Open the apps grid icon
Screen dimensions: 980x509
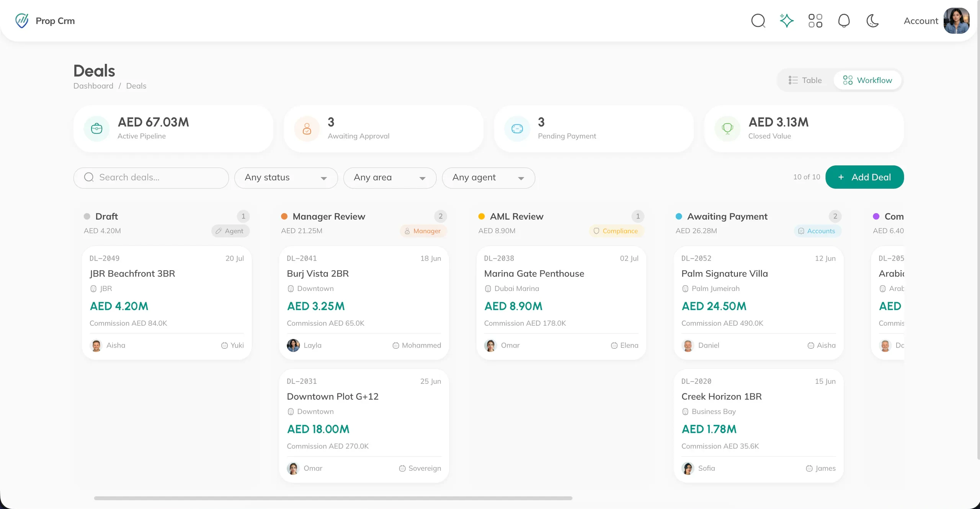coord(815,21)
